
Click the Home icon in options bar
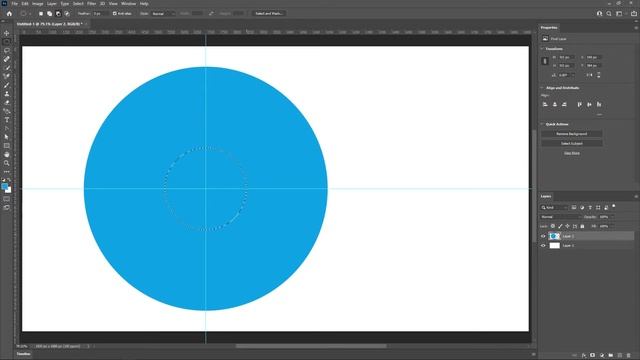(9, 13)
